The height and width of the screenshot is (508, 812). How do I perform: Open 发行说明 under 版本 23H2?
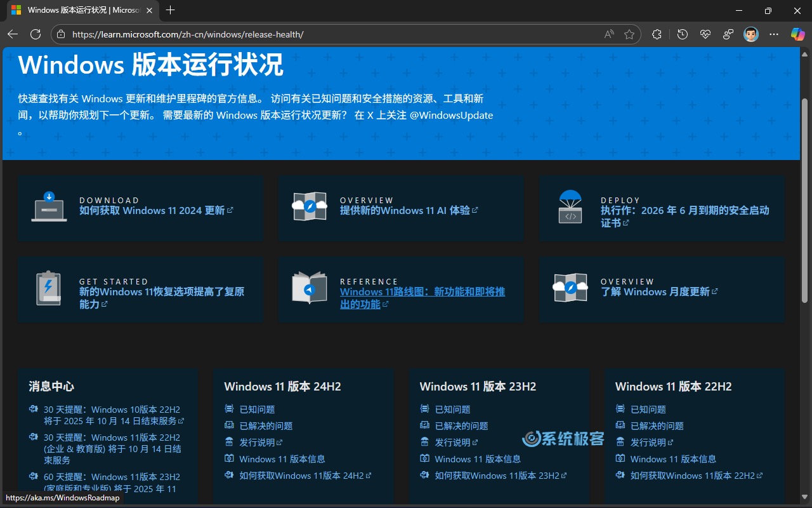[456, 443]
